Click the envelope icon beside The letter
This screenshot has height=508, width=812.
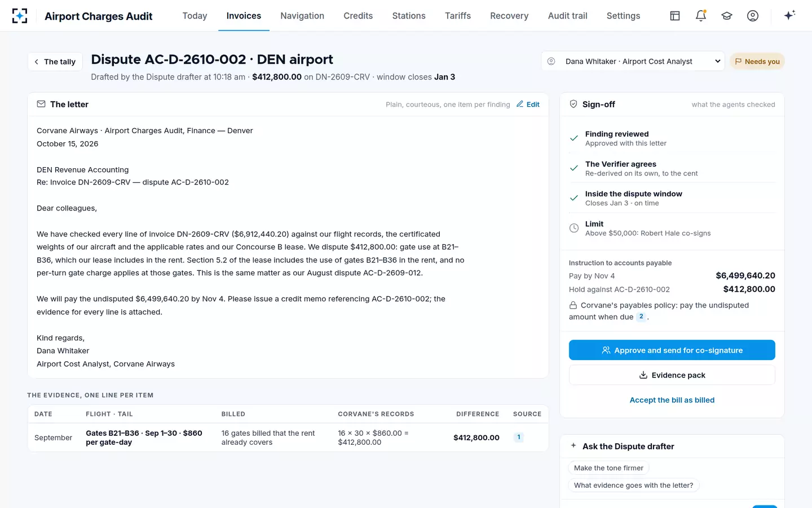(41, 104)
